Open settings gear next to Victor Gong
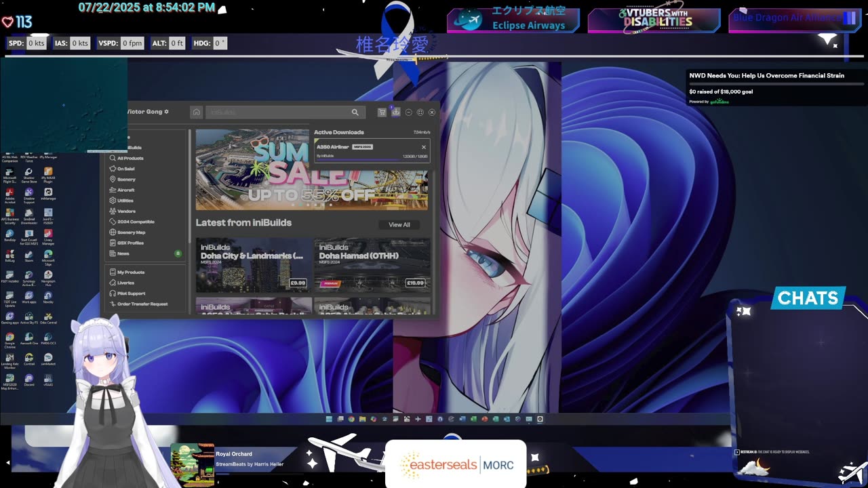The image size is (868, 488). tap(166, 112)
